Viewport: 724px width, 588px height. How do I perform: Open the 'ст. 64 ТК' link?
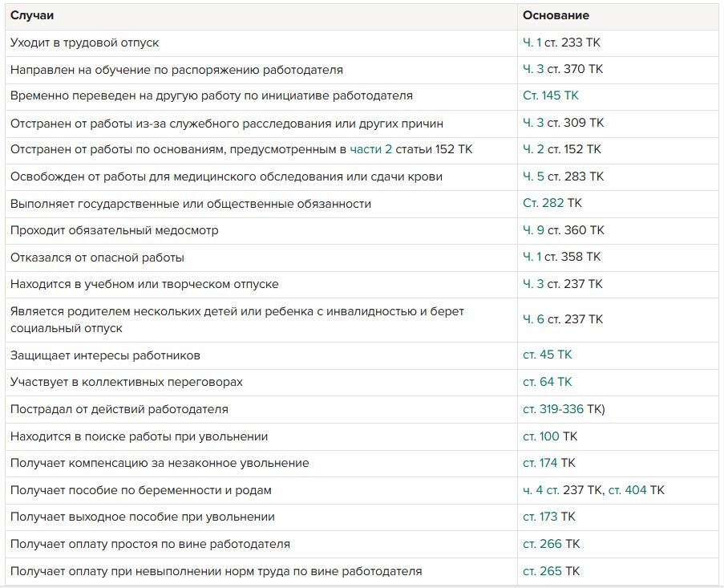(x=547, y=382)
